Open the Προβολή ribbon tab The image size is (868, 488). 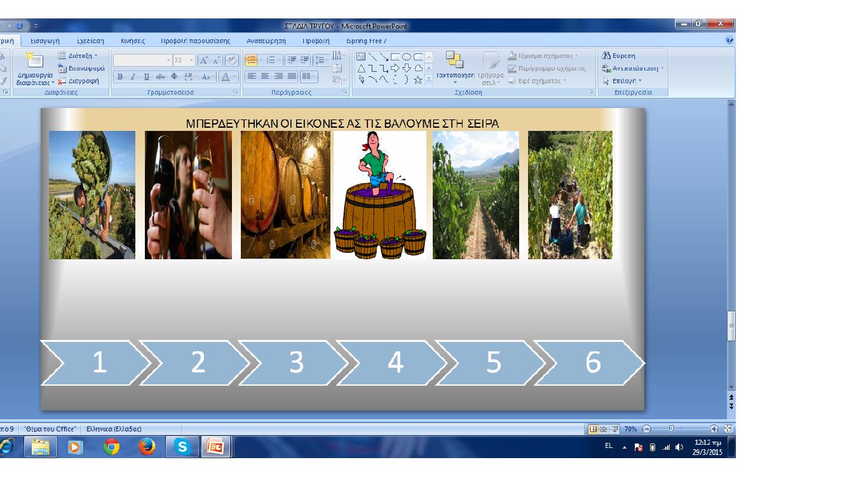[316, 41]
